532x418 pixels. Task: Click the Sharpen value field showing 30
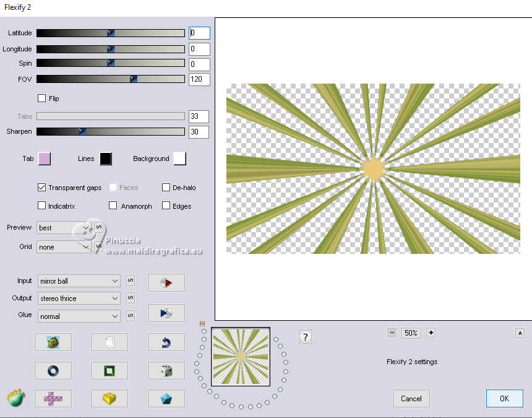click(199, 132)
